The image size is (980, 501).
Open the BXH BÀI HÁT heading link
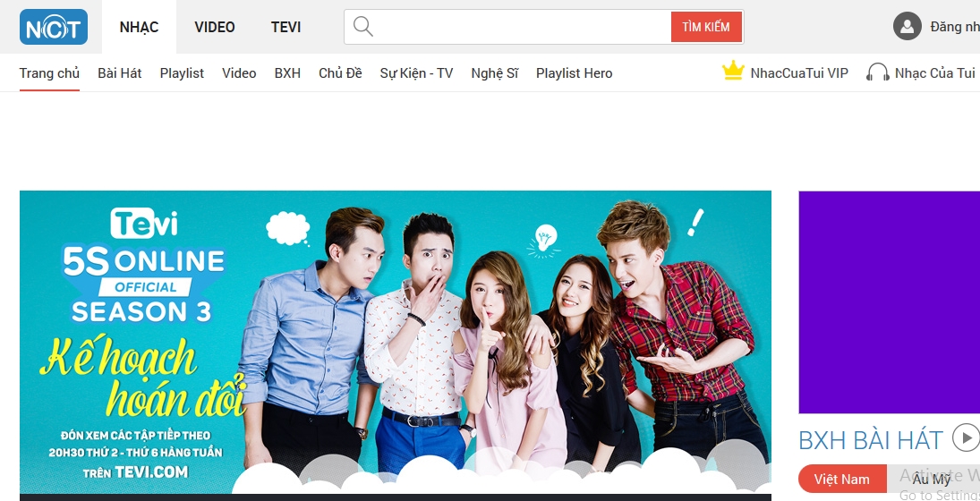point(870,440)
